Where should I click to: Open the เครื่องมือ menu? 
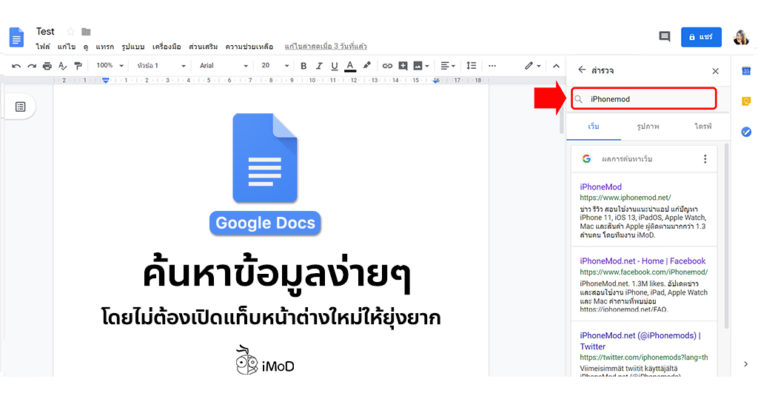166,47
